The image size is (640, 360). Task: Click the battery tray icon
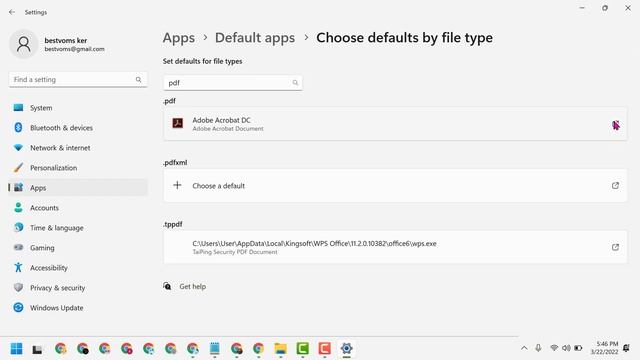coord(578,348)
